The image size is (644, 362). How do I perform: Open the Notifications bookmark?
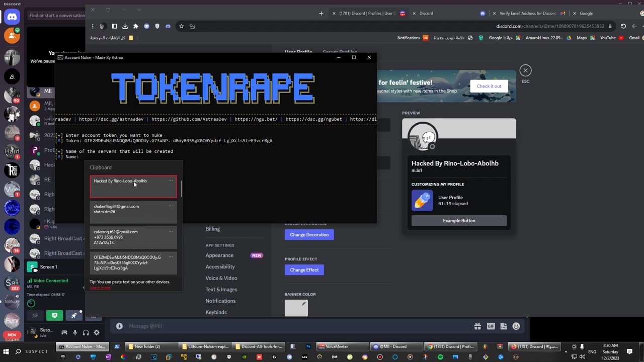(x=413, y=38)
